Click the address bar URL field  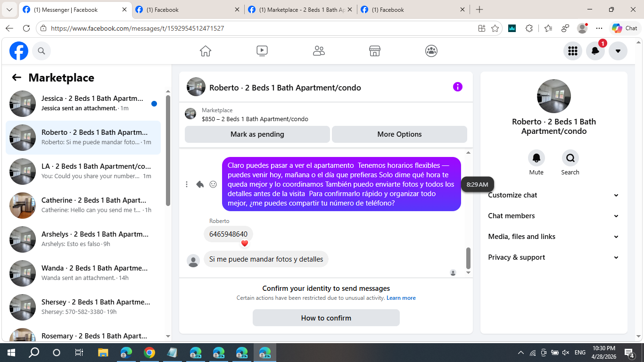pyautogui.click(x=260, y=28)
